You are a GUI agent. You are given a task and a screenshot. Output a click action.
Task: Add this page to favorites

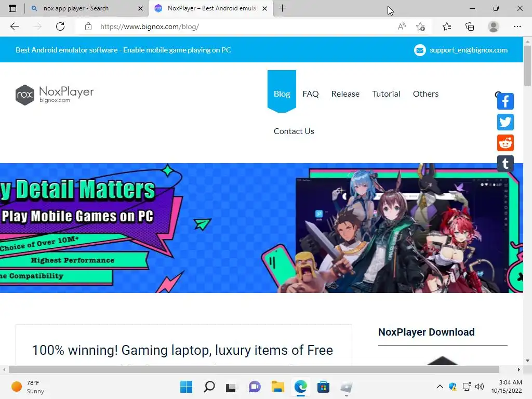tap(420, 26)
